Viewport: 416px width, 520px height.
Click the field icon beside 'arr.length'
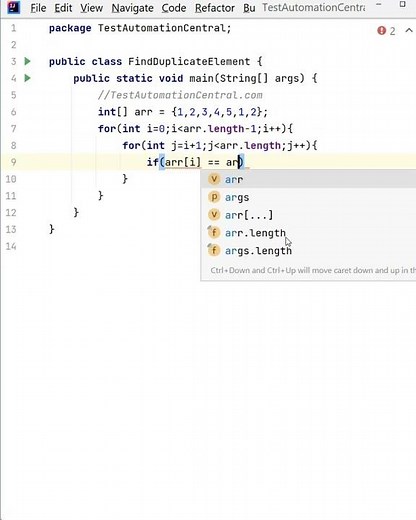coord(214,232)
